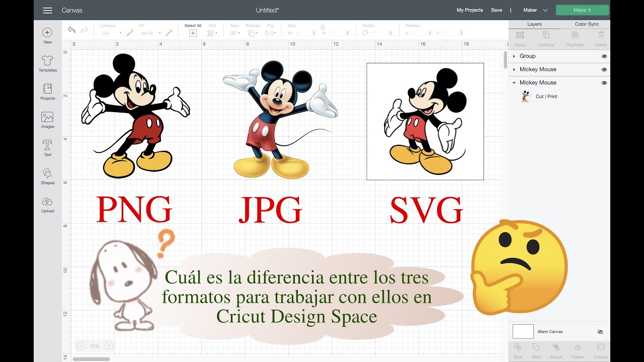This screenshot has height=362, width=644.
Task: Click the Weld tool
Action: pyautogui.click(x=536, y=350)
